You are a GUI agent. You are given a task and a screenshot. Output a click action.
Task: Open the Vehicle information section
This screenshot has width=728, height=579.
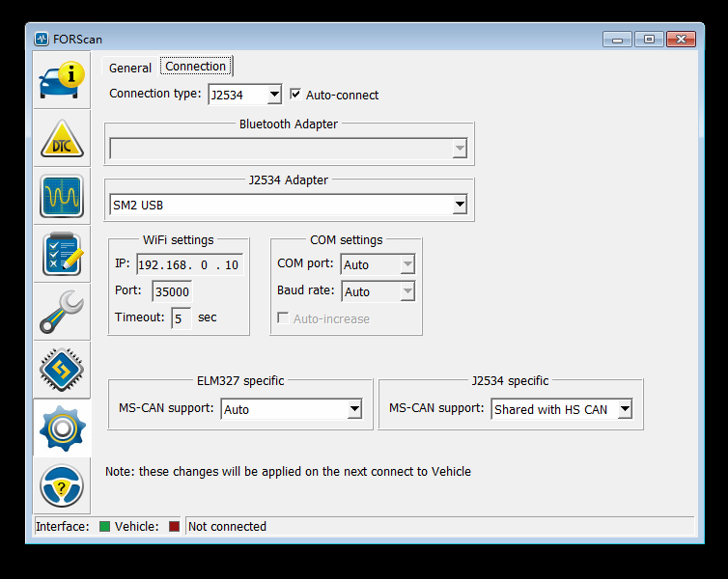click(62, 80)
